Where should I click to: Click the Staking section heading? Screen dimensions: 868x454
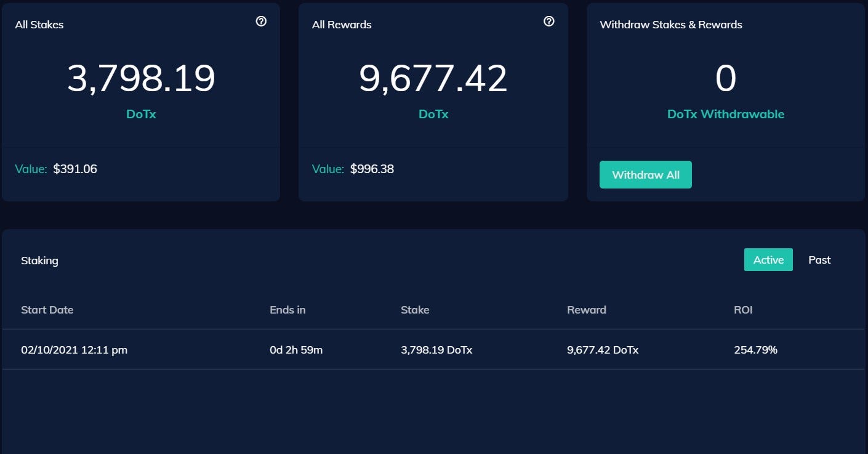pos(39,261)
